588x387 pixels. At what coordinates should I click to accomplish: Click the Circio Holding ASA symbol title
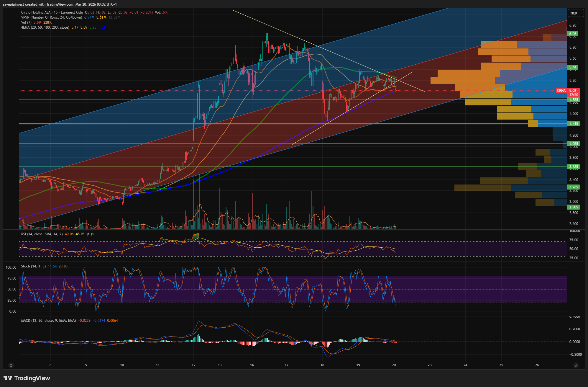[x=36, y=12]
